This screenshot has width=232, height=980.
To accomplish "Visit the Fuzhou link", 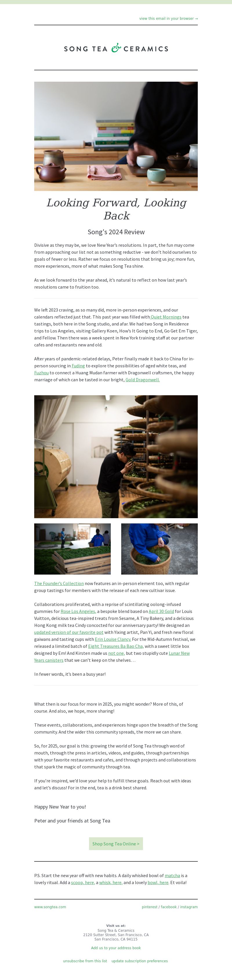I will click(x=41, y=373).
